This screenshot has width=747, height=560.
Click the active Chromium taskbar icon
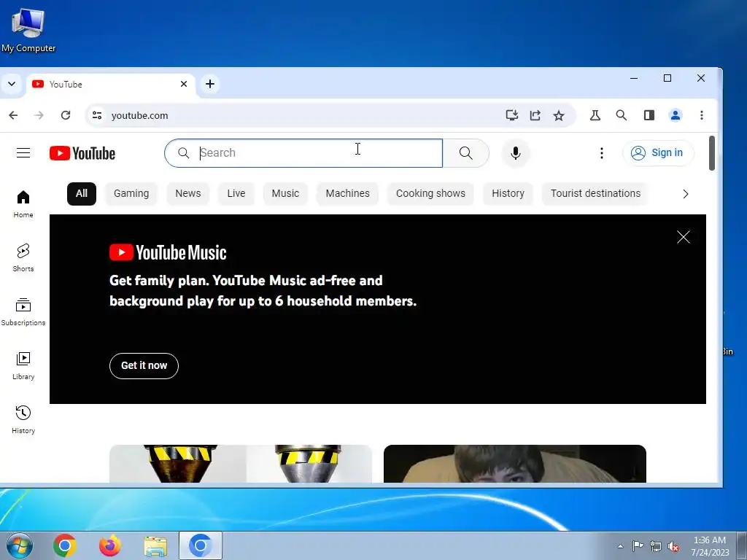click(201, 545)
